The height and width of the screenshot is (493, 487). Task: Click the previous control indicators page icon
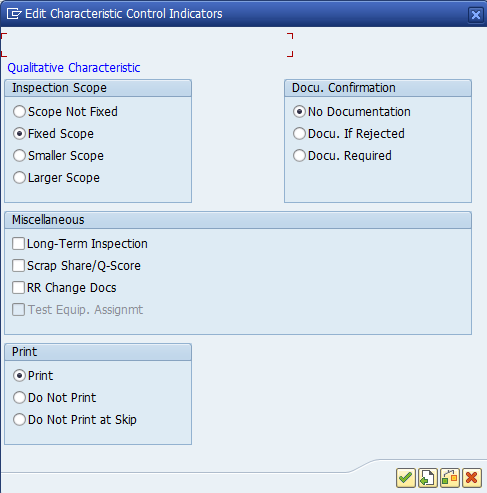427,478
